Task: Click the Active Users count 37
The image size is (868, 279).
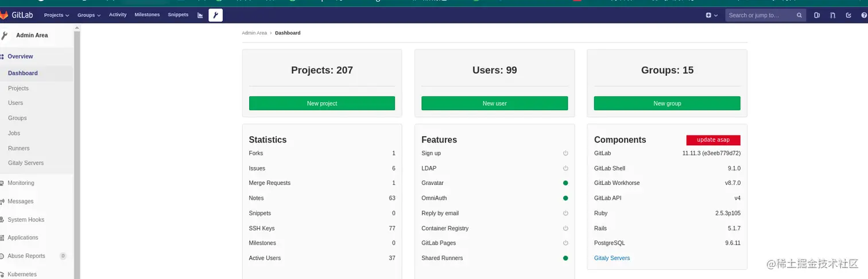Action: [x=392, y=258]
